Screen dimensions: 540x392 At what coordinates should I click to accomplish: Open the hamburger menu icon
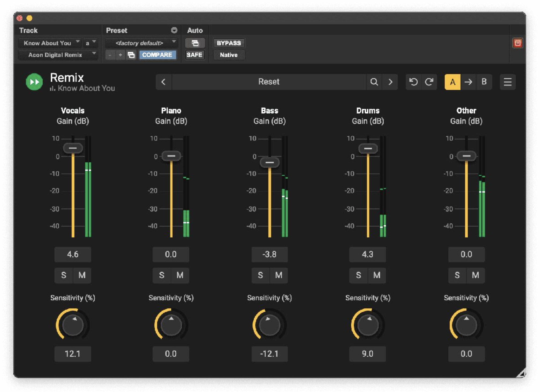tap(507, 82)
